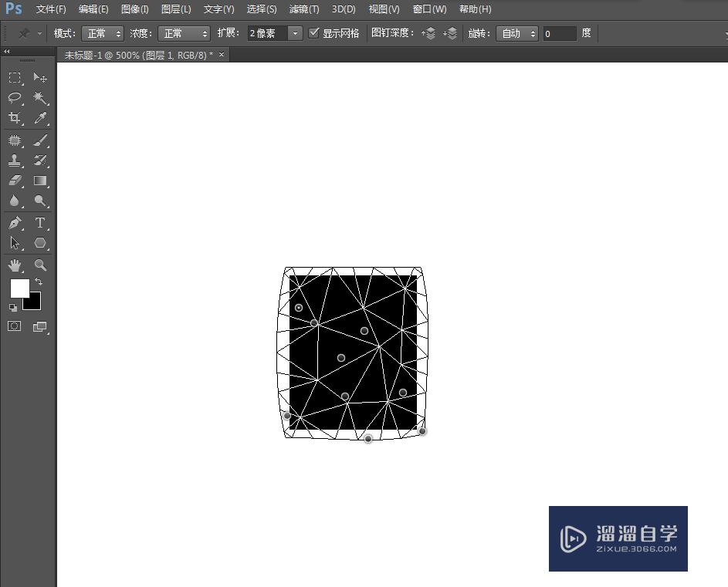
Task: Select the Eyedropper tool
Action: click(x=40, y=118)
